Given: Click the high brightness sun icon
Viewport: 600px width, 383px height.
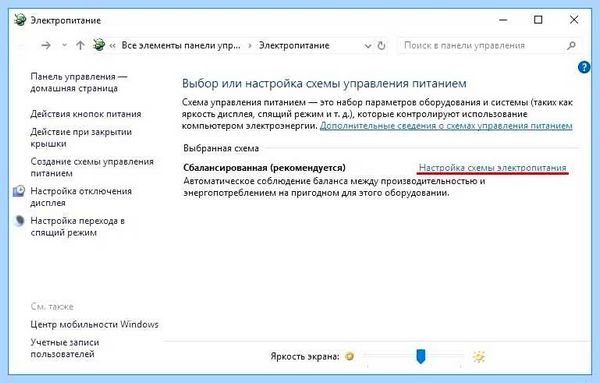Looking at the screenshot, I should coord(478,357).
